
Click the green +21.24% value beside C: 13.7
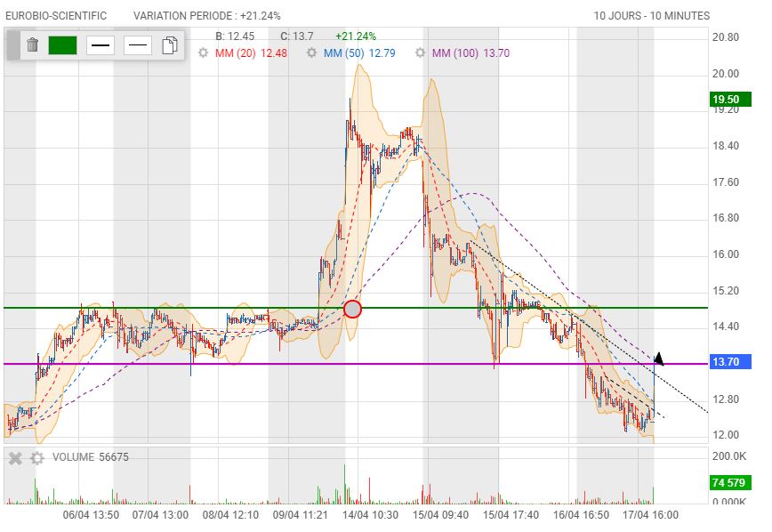click(356, 36)
